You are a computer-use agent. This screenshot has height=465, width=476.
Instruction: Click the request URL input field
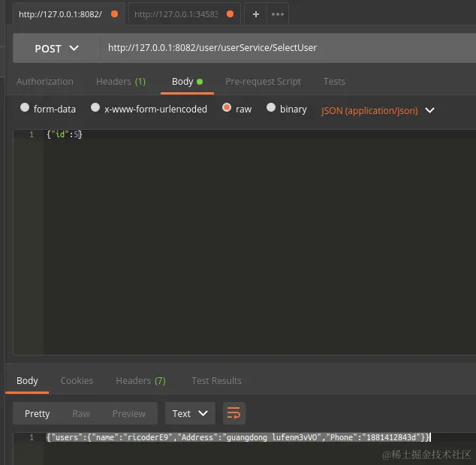[x=288, y=48]
